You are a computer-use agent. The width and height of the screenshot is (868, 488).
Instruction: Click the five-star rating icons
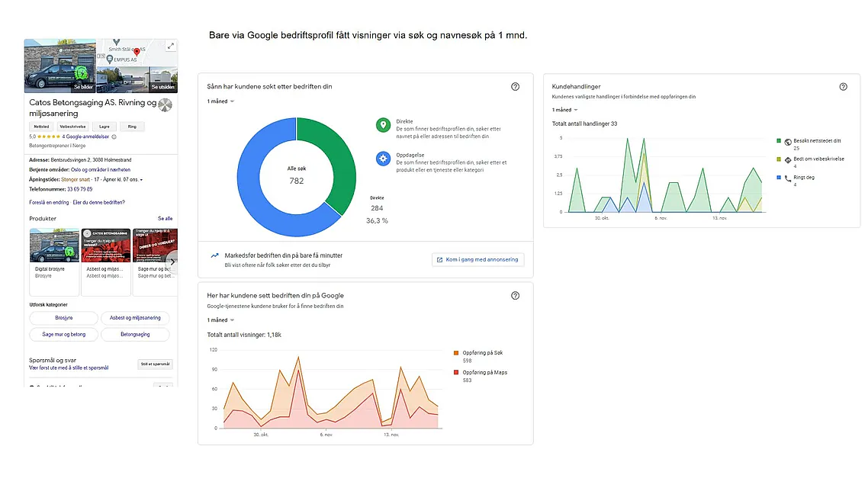[x=49, y=136]
